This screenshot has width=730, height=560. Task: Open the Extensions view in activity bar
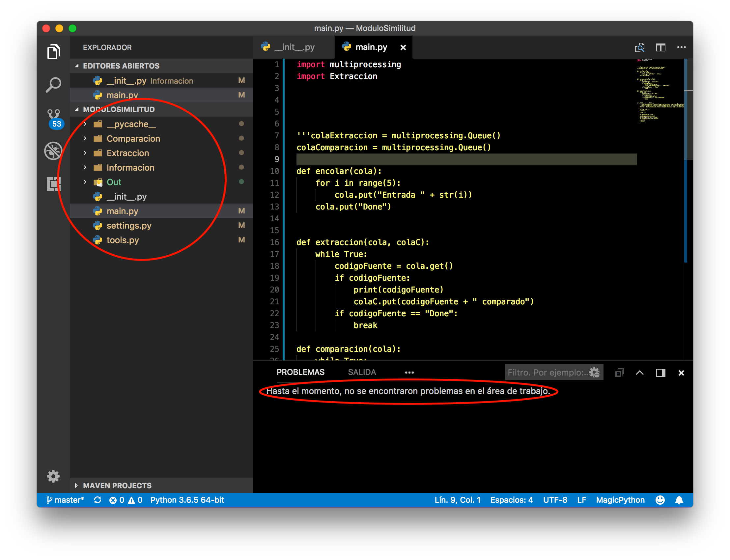53,184
